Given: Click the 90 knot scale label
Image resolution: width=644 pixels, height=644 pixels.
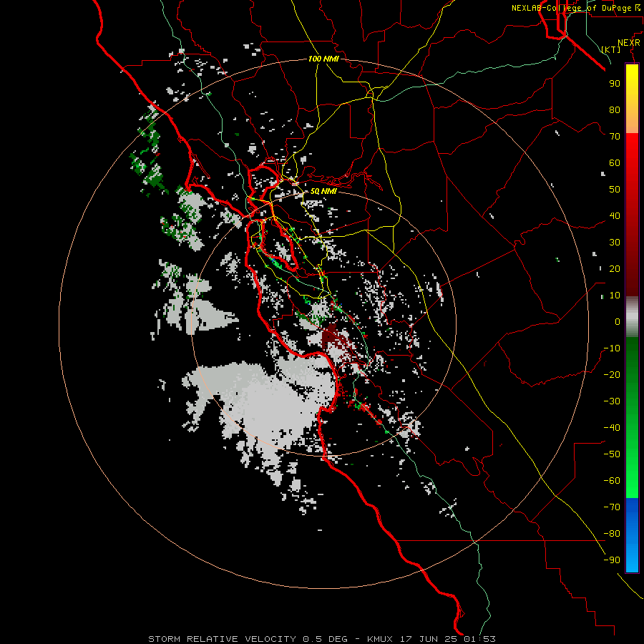Looking at the screenshot, I should click(x=615, y=84).
